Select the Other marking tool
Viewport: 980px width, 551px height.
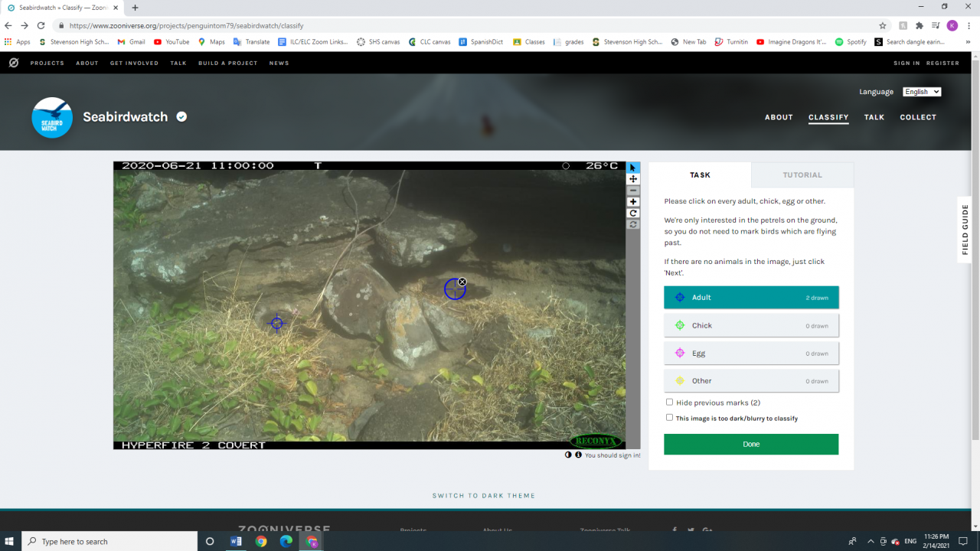point(751,380)
